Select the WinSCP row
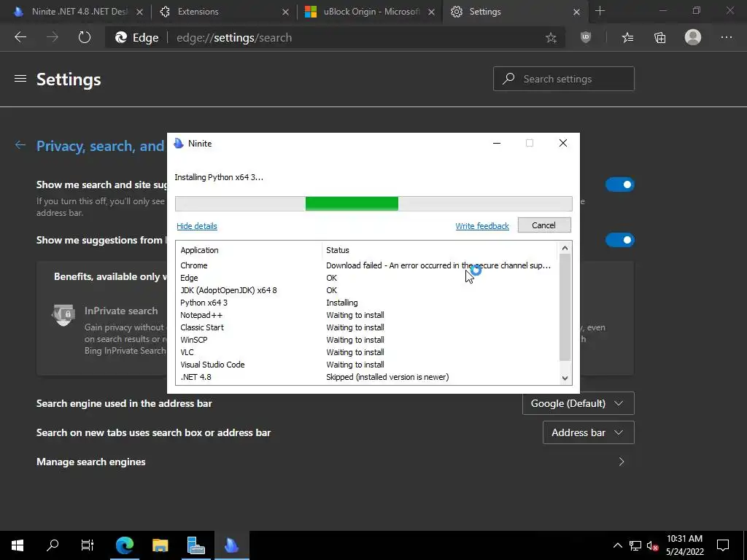Viewport: 747px width, 560px height. [x=367, y=340]
